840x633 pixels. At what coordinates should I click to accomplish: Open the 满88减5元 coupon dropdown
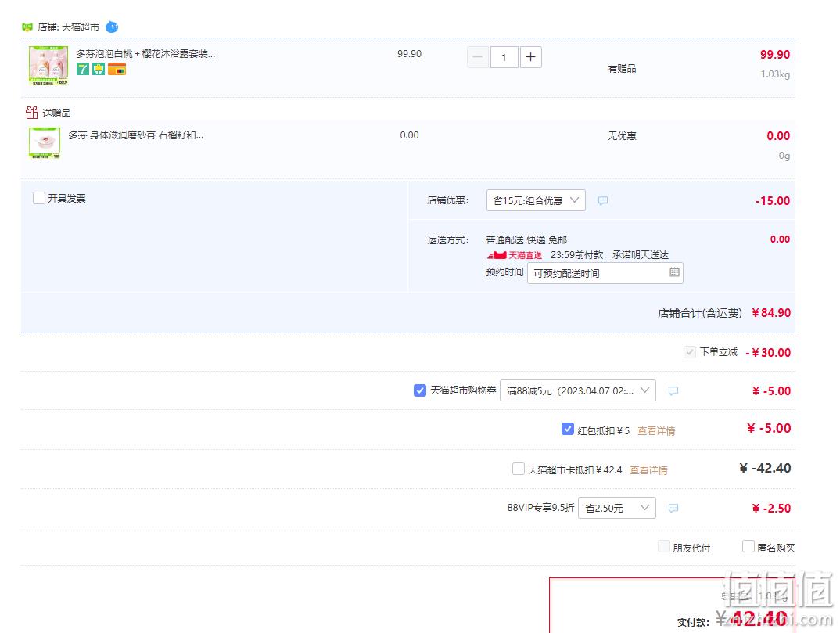pos(577,390)
